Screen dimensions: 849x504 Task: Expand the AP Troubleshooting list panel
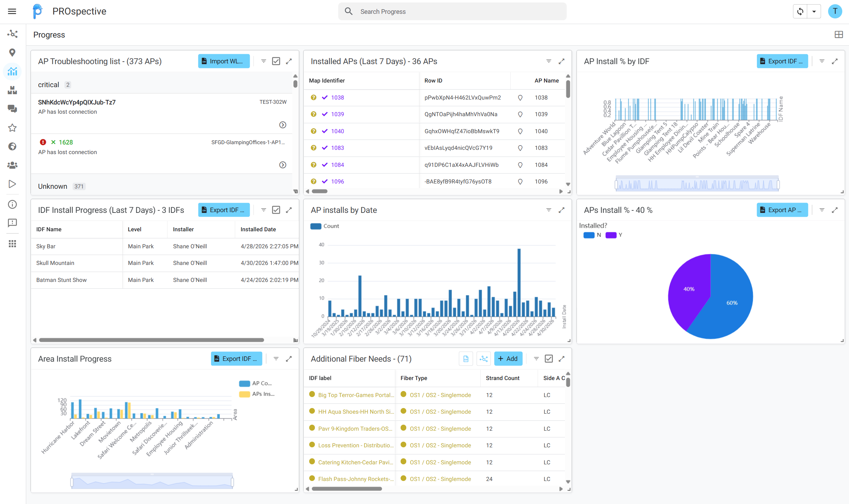(289, 61)
